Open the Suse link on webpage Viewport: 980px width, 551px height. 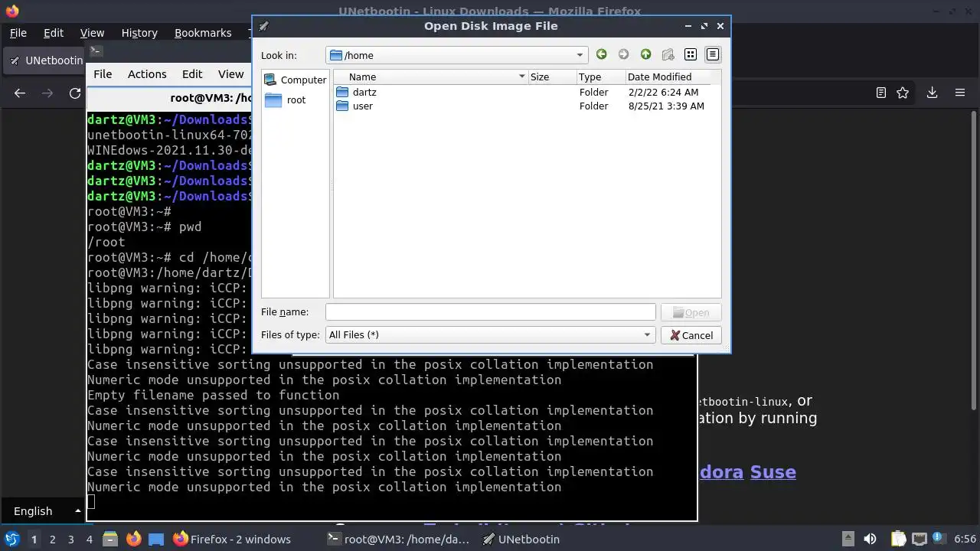tap(773, 471)
